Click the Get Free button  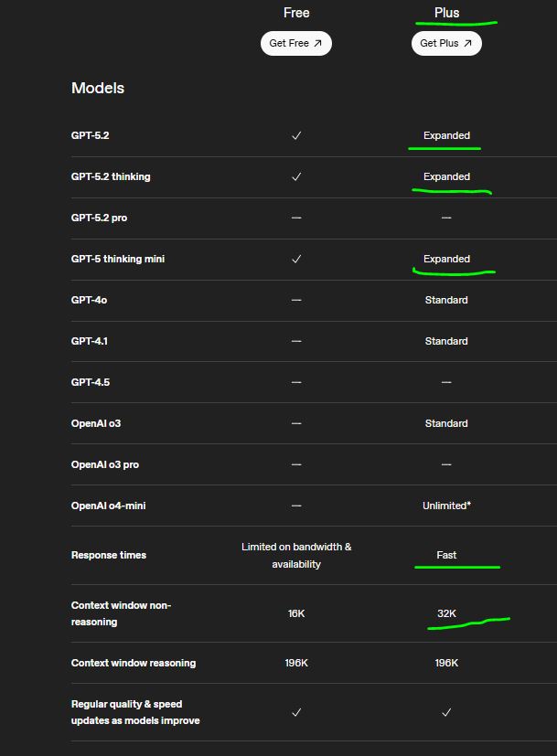[x=295, y=43]
